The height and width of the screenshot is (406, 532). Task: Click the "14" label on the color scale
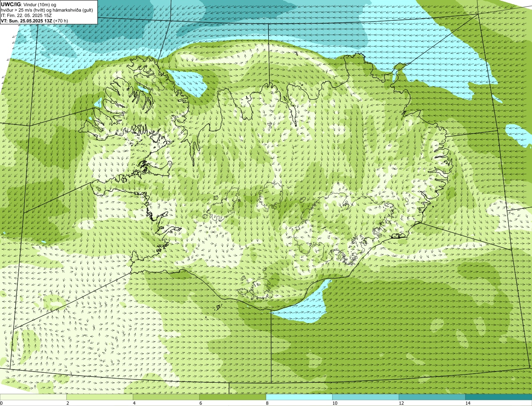(468, 403)
